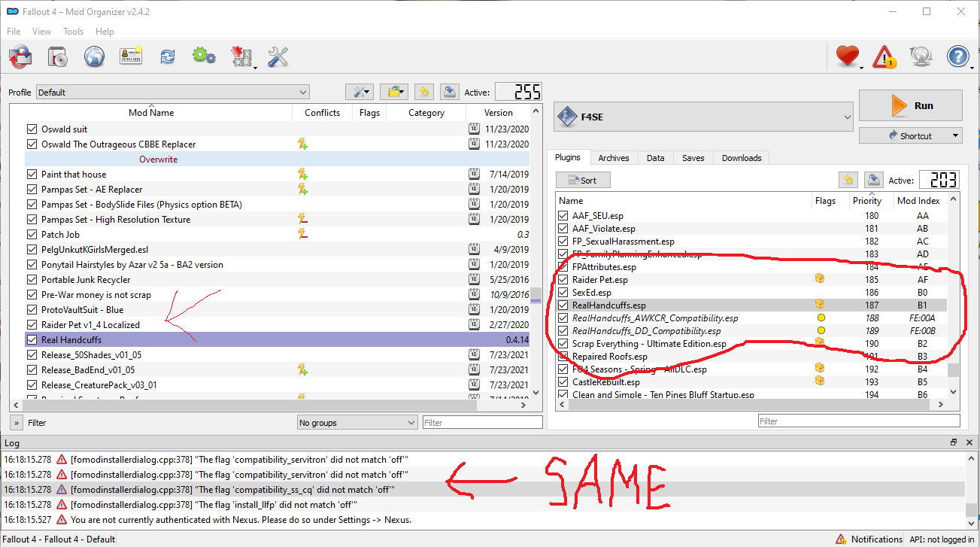Switch to the Downloads tab
This screenshot has width=980, height=547.
point(742,158)
